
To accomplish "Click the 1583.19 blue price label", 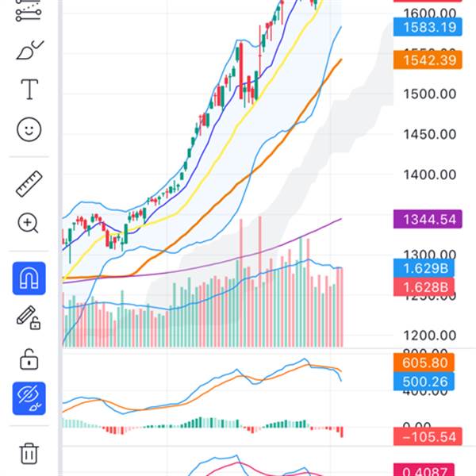I will tap(428, 27).
